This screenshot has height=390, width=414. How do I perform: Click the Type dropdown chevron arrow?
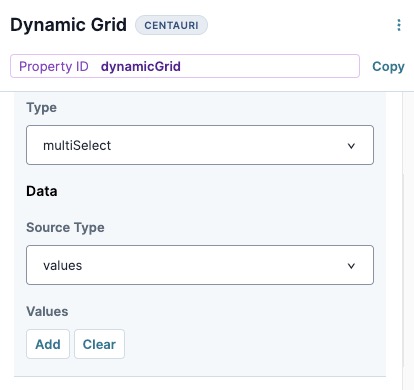(x=351, y=146)
